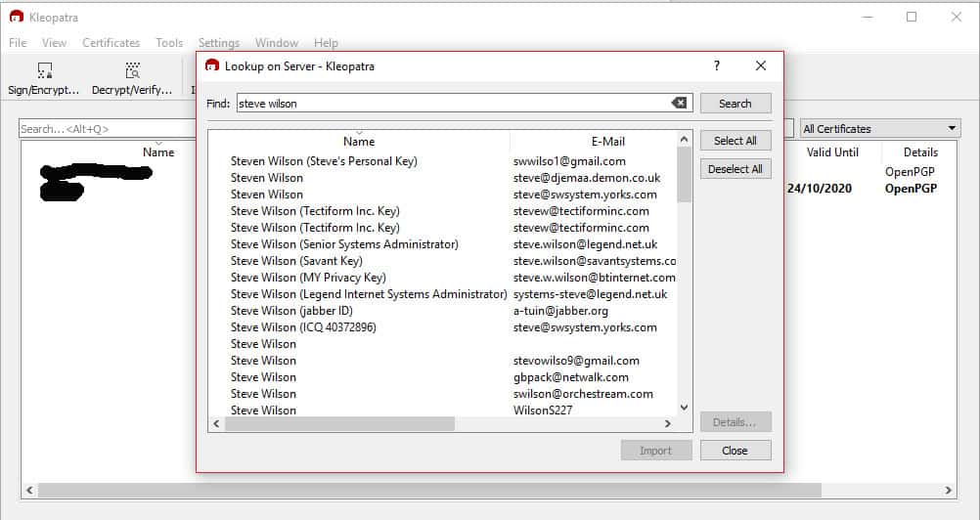This screenshot has height=520, width=980.
Task: Click the results list scroll up arrow
Action: (x=685, y=139)
